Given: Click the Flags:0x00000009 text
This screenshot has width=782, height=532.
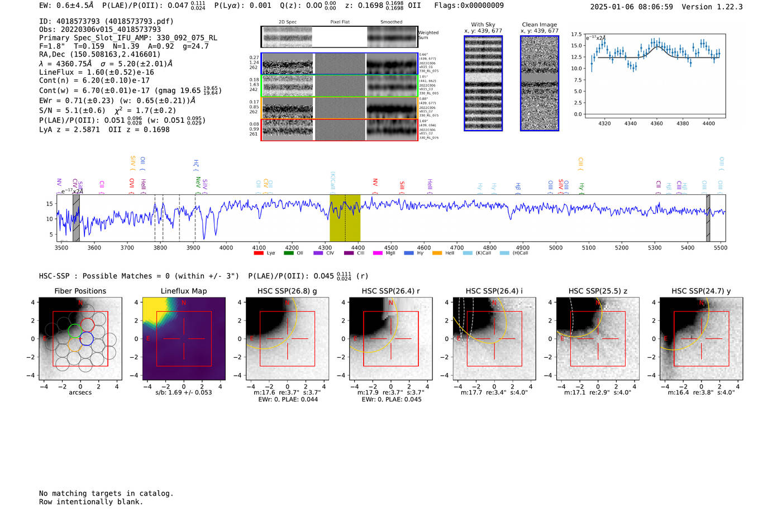Looking at the screenshot, I should pyautogui.click(x=469, y=6).
